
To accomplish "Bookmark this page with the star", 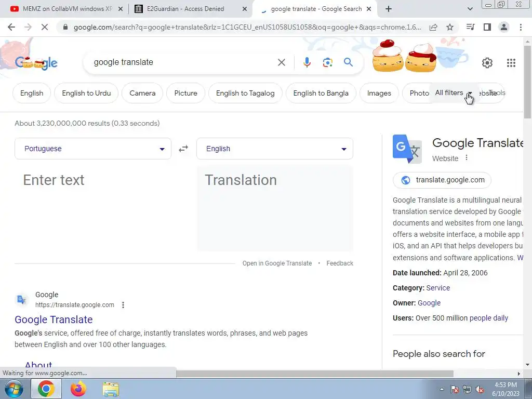I will click(x=450, y=27).
